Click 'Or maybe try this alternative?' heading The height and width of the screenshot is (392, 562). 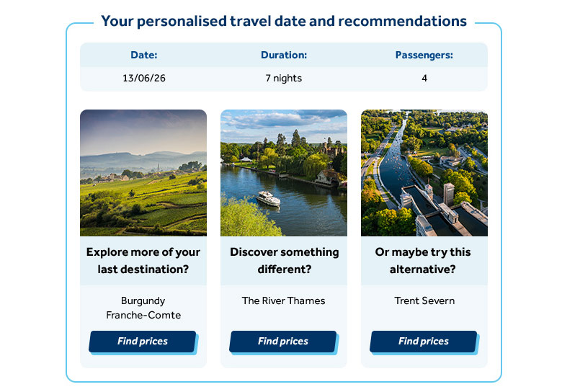tap(423, 261)
